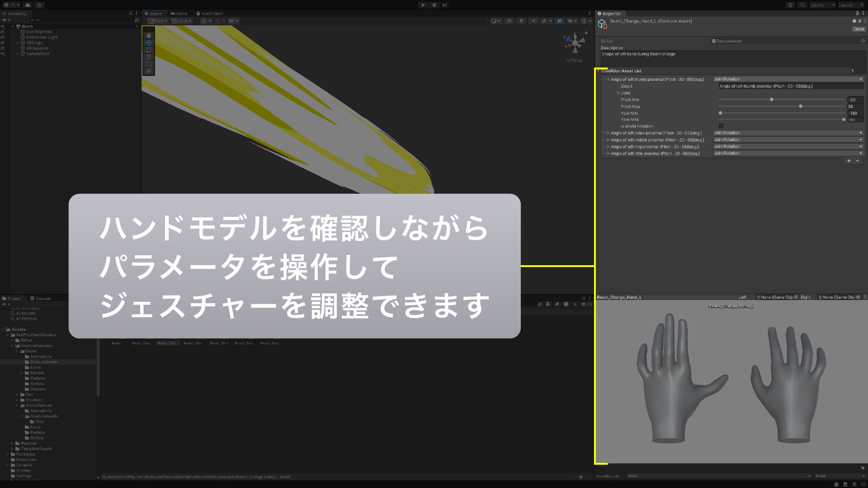Open the Pivot handle position dropdown
This screenshot has height=488, width=868.
[157, 21]
